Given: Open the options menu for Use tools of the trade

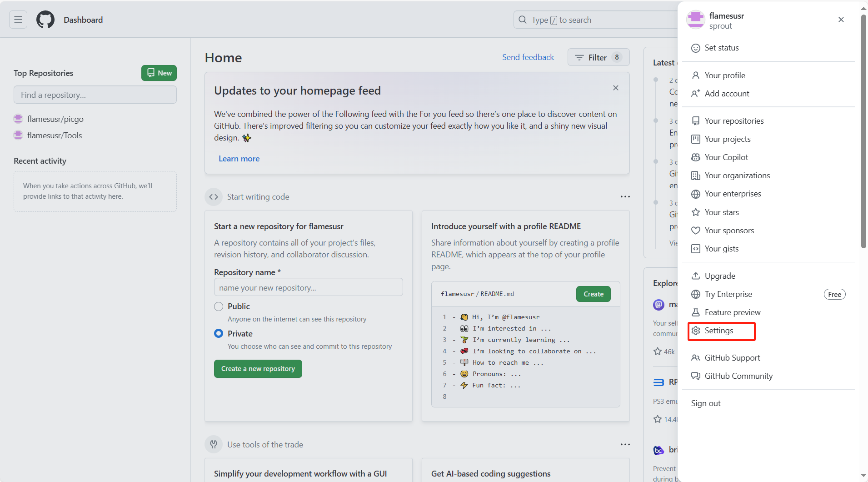Looking at the screenshot, I should pos(625,444).
